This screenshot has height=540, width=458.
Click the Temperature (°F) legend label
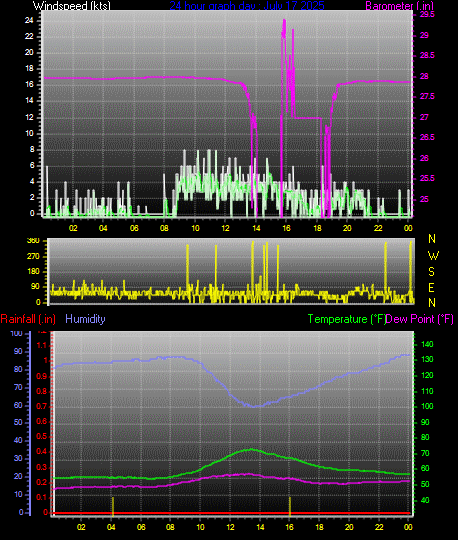346,319
